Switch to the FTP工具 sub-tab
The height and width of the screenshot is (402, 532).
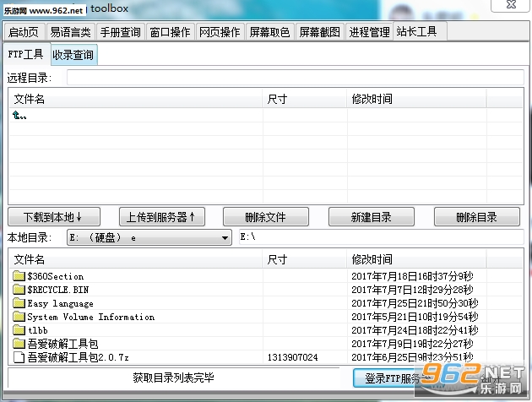[x=26, y=54]
